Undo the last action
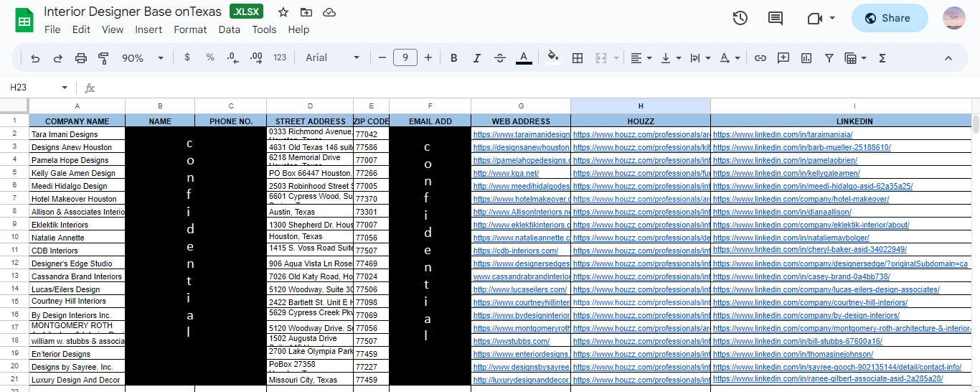This screenshot has width=980, height=392. [x=35, y=58]
